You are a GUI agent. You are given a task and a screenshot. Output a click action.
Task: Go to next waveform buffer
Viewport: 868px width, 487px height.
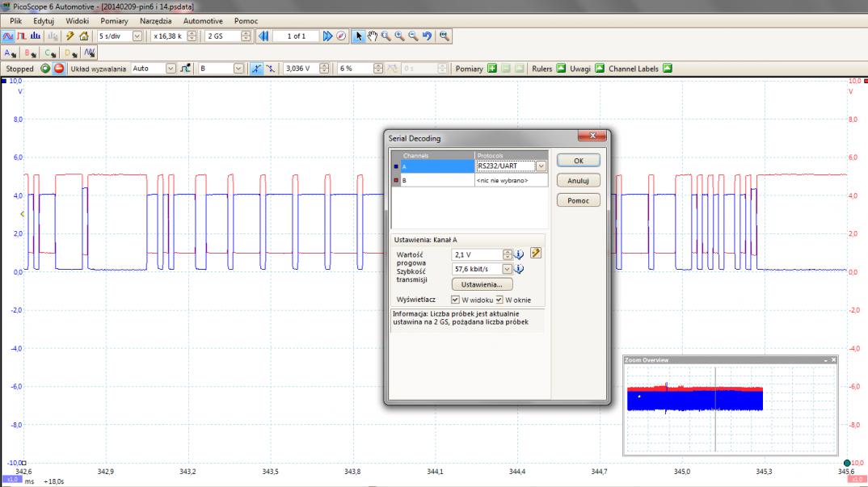click(x=327, y=36)
